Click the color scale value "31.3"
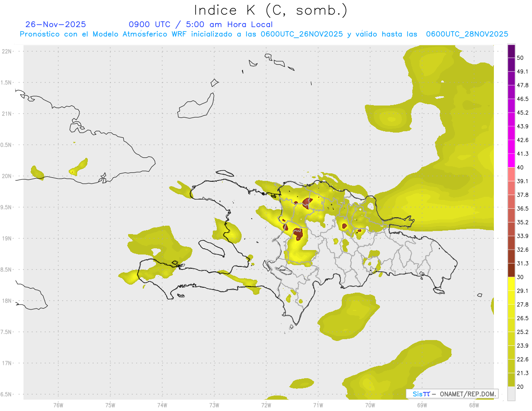The width and height of the screenshot is (532, 411). (x=523, y=263)
